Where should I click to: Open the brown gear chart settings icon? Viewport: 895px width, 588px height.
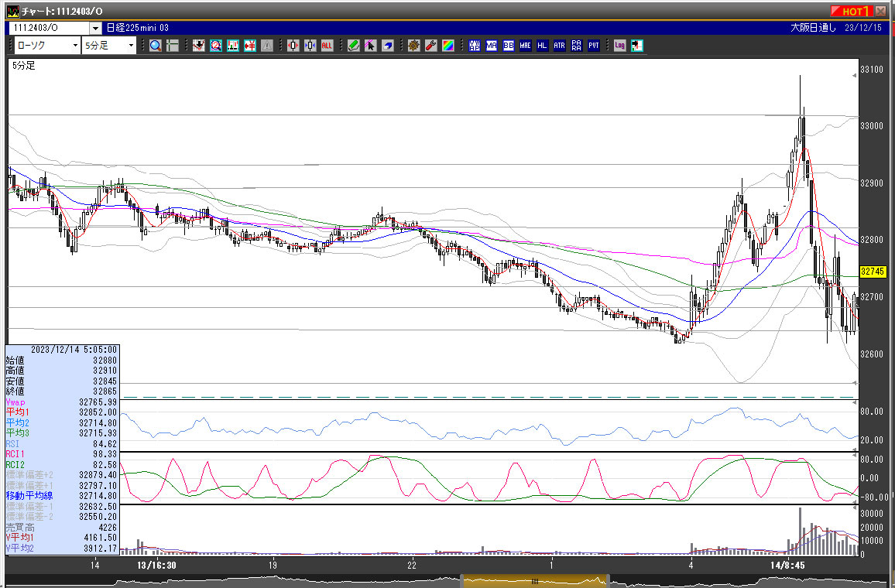coord(414,46)
